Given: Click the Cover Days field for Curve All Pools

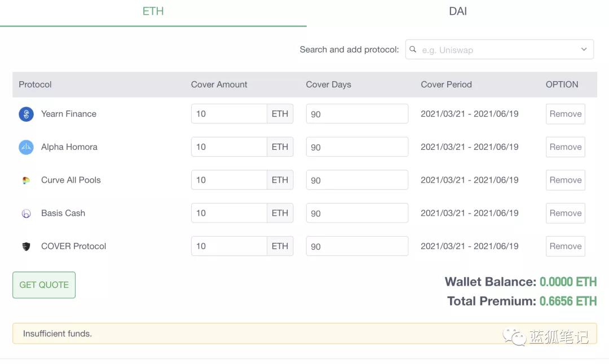Looking at the screenshot, I should pos(356,180).
